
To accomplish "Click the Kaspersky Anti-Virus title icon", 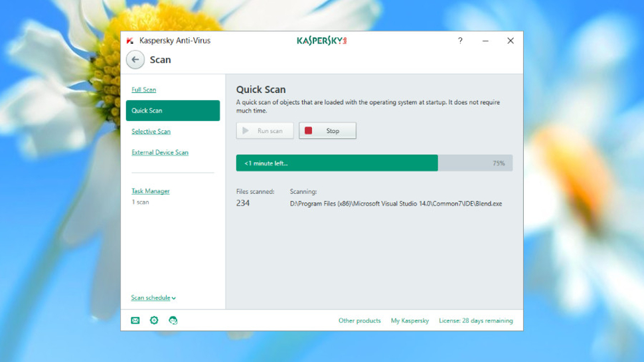I will tap(130, 41).
